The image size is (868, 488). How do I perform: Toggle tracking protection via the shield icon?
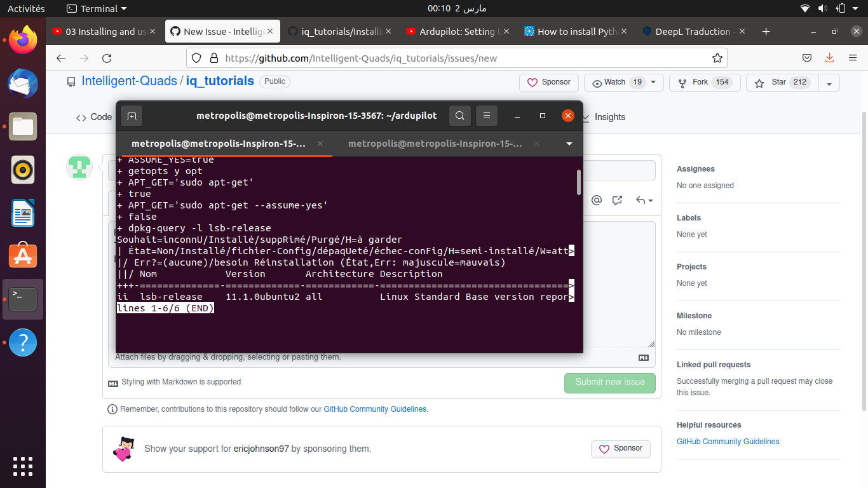[x=196, y=57]
